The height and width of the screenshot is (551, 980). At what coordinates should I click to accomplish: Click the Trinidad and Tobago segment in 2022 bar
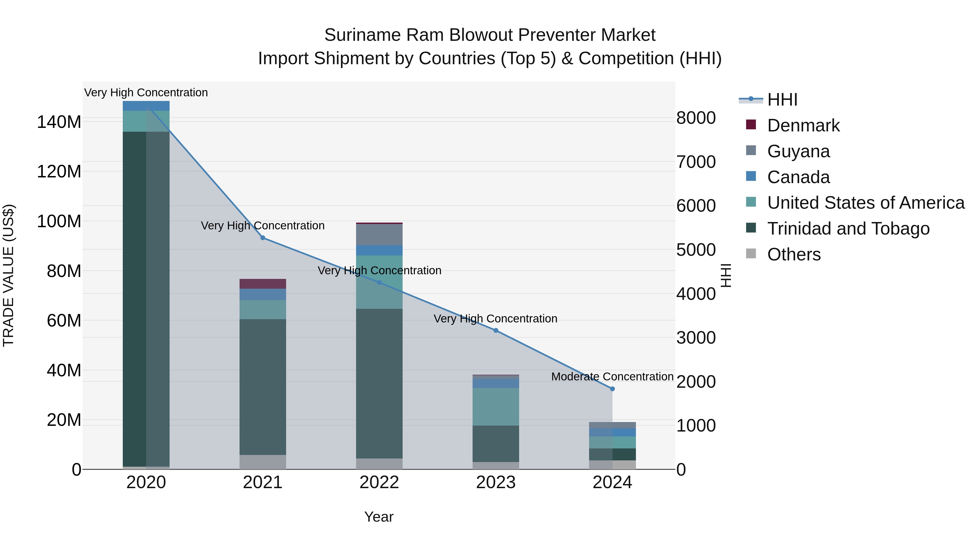379,384
